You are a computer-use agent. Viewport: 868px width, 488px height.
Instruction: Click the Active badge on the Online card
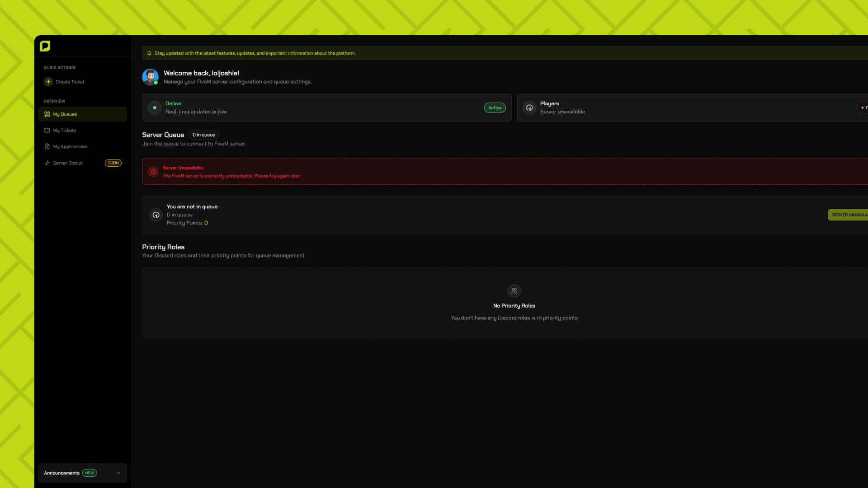[495, 108]
